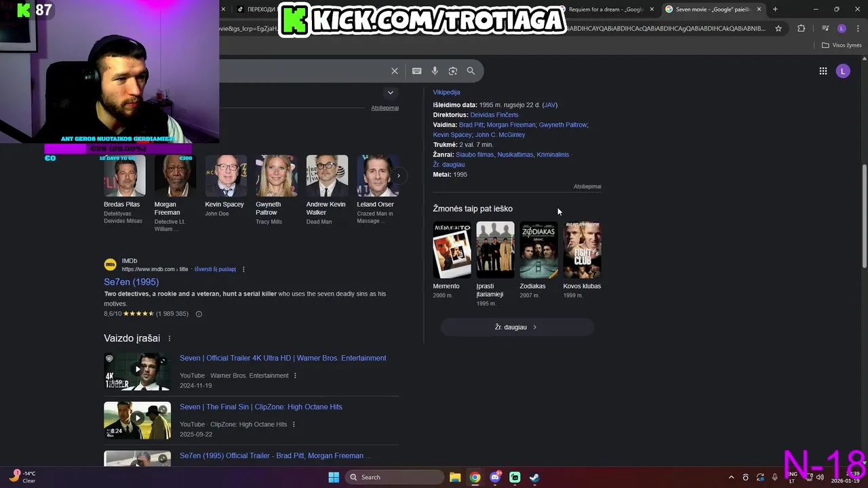Open a new Chrome tab
868x488 pixels.
(775, 9)
